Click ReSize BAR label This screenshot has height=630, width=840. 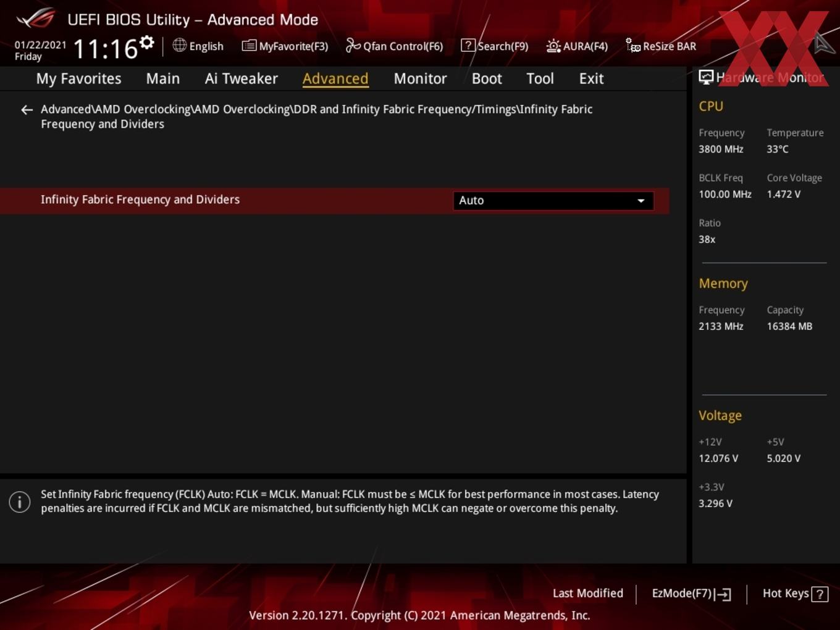click(670, 46)
